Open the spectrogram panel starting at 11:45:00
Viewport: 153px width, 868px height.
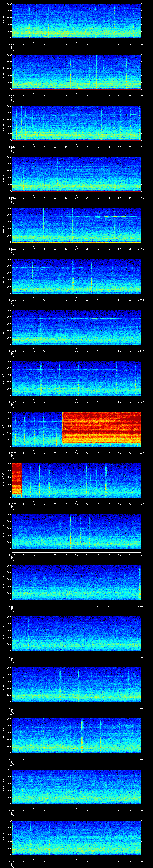point(77,736)
